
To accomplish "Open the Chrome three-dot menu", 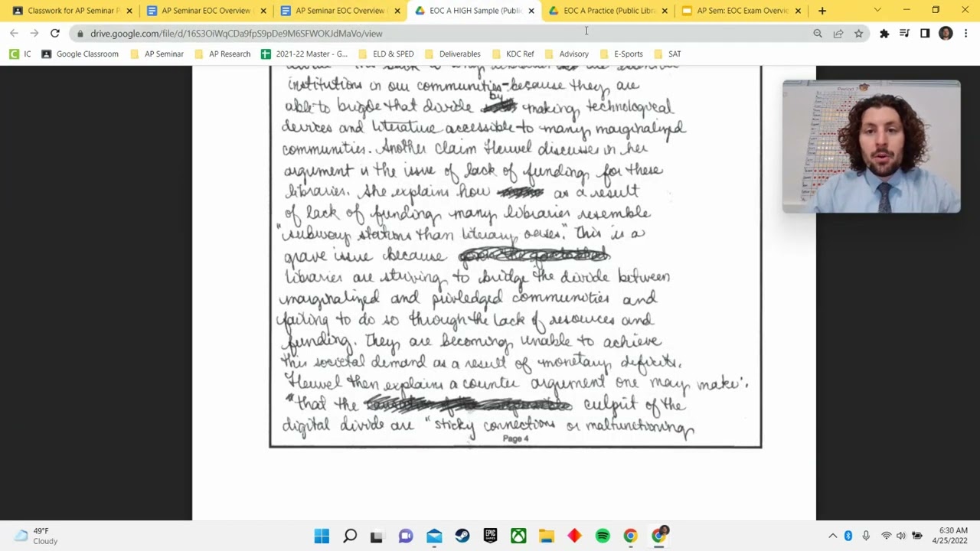I will tap(966, 34).
